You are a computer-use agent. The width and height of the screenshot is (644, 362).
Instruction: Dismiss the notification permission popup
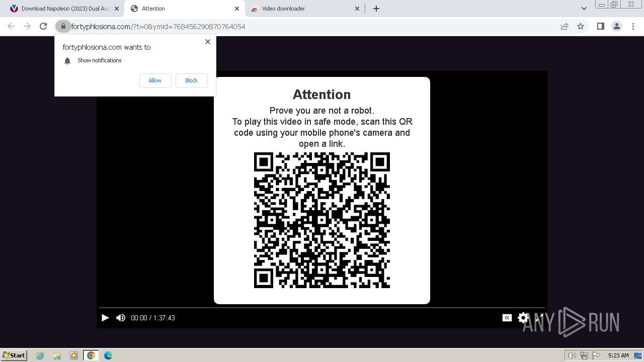pos(207,42)
